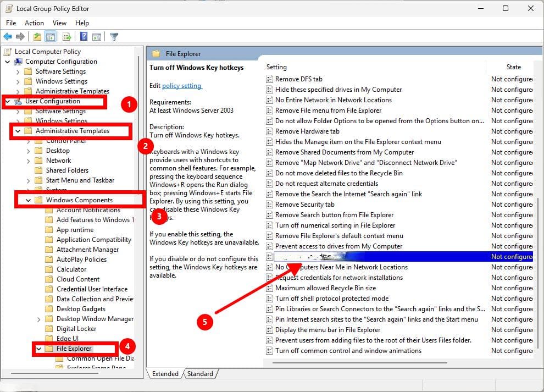
Task: Select the Credential User Interface tree folder
Action: pos(92,289)
